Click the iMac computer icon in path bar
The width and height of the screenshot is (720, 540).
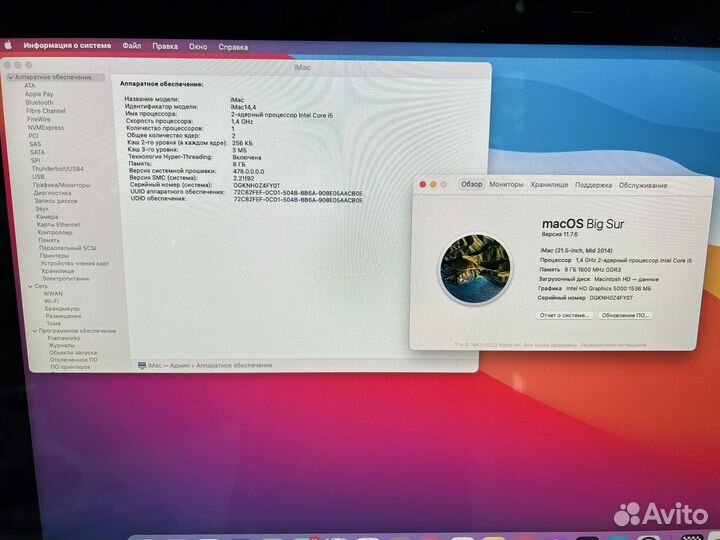tap(142, 366)
